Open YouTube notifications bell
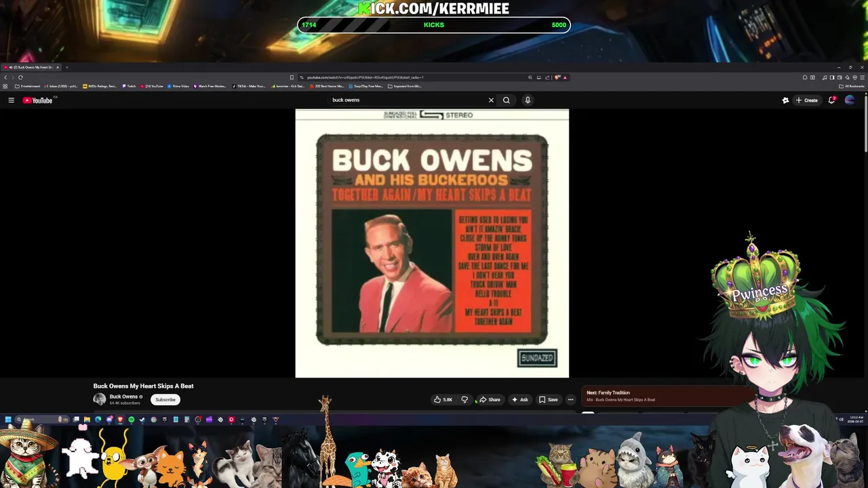 click(x=831, y=100)
